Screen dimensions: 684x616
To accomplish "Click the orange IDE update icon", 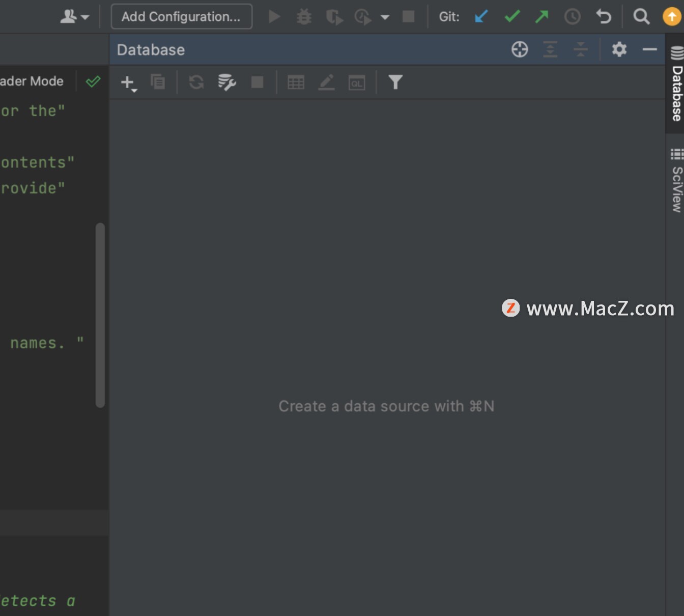I will (x=672, y=17).
